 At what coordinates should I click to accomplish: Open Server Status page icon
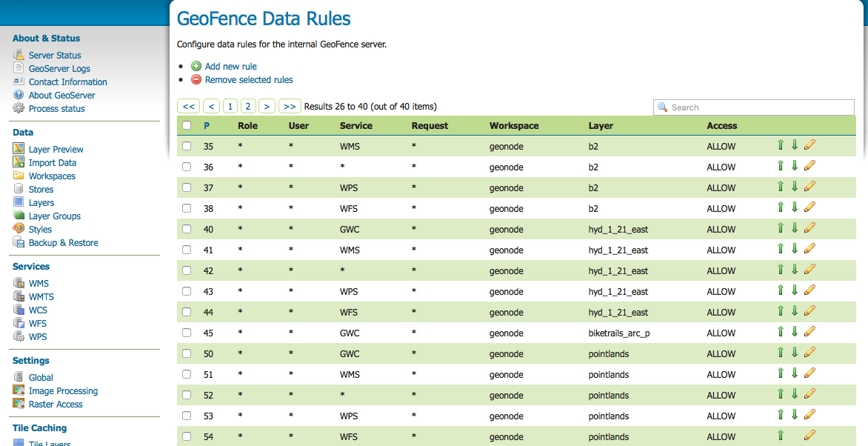click(19, 55)
